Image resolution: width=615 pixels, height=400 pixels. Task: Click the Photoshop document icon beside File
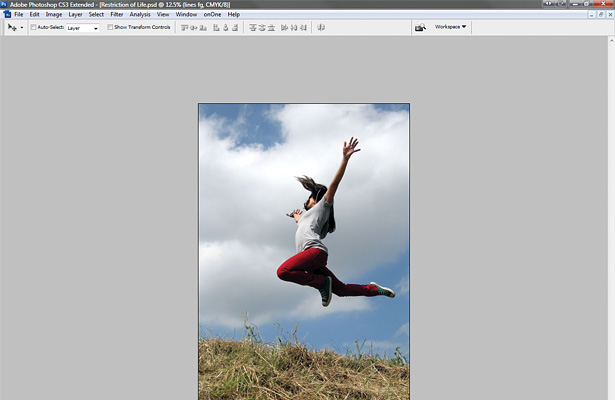[x=7, y=15]
